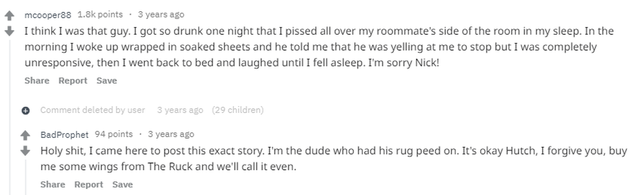Viewport: 644px width, 195px height.
Task: Save mcooper88's comment
Action: pyautogui.click(x=106, y=80)
